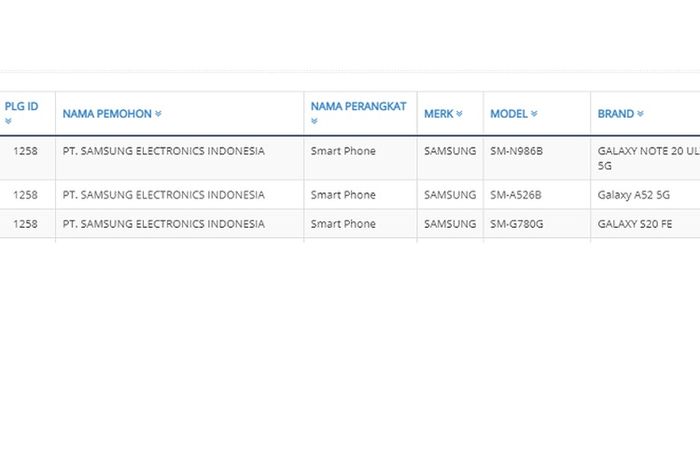This screenshot has height=467, width=700.
Task: Select model cell SM-A526B
Action: (516, 195)
